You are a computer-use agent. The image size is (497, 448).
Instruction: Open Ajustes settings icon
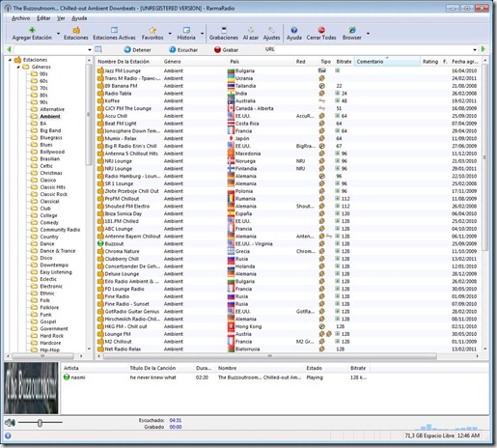tap(272, 30)
